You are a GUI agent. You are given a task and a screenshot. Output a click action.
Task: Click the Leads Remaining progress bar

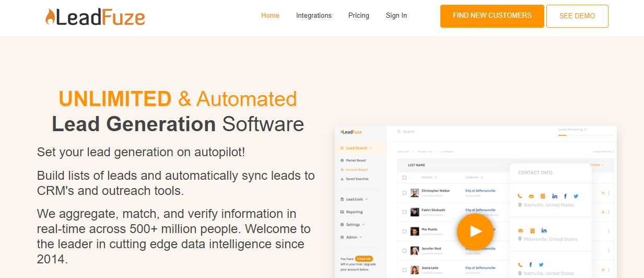(585, 135)
